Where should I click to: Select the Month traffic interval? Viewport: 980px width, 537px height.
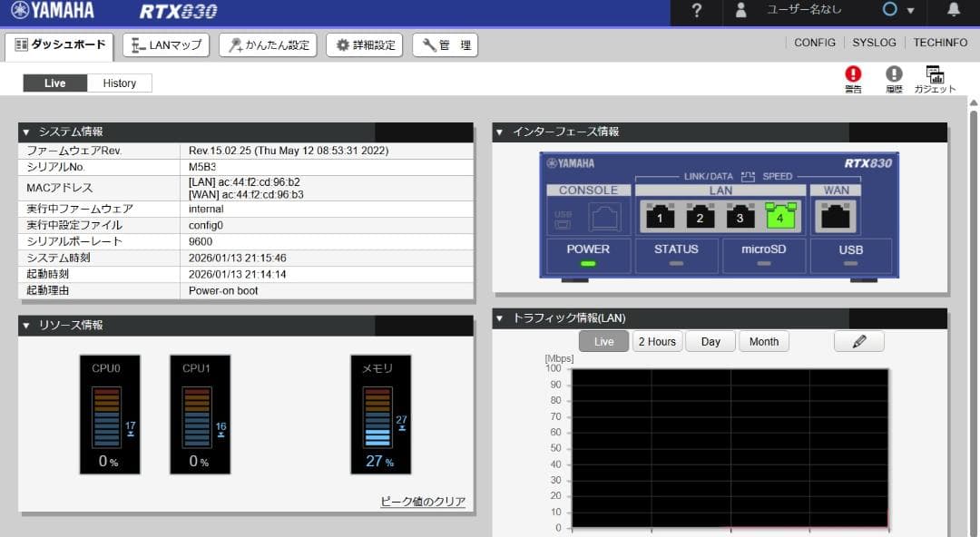coord(764,340)
